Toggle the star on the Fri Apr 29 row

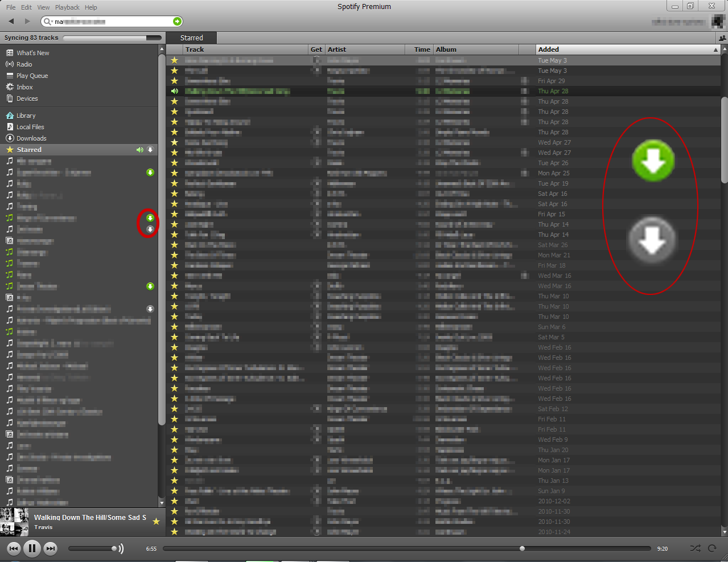click(174, 81)
